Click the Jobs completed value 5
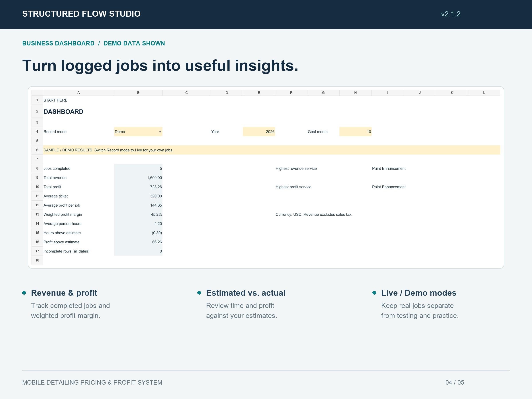Image resolution: width=532 pixels, height=399 pixels. (138, 168)
